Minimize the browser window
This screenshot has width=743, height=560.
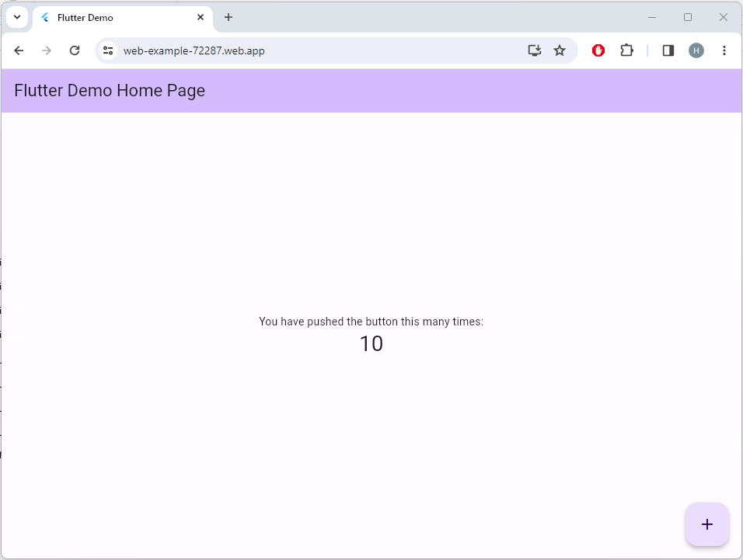click(x=652, y=17)
